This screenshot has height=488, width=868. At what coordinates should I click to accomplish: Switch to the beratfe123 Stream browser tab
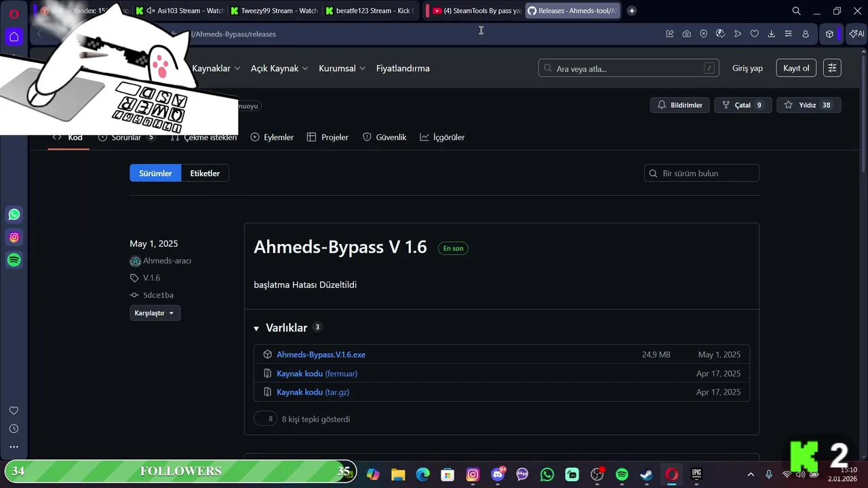coord(369,11)
